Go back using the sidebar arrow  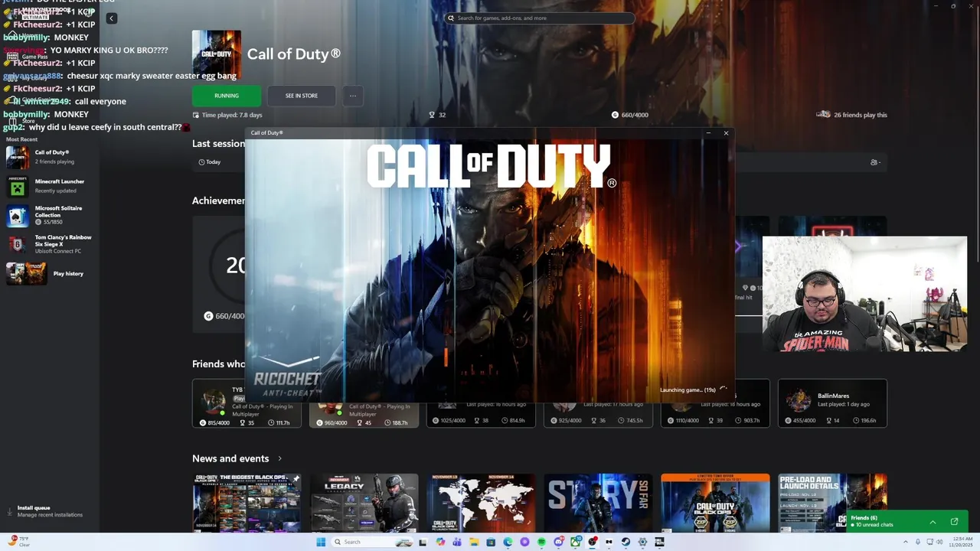(x=111, y=18)
